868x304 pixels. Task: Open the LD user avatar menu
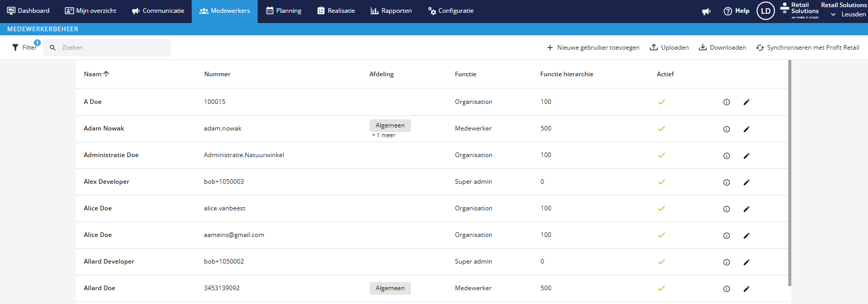tap(765, 11)
